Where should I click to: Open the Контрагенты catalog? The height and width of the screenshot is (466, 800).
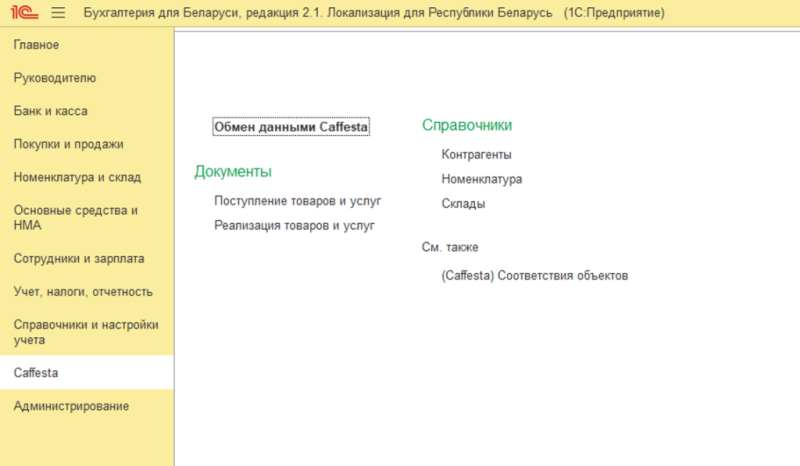click(477, 155)
